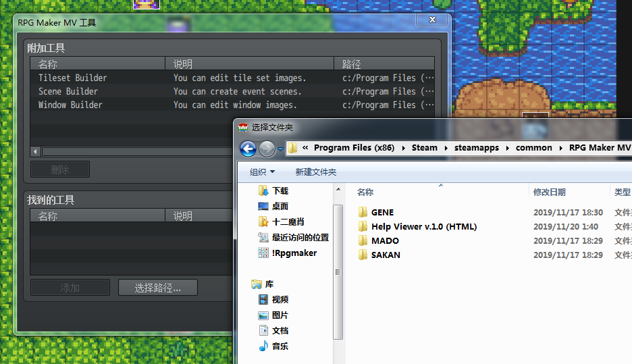Click the 十二魔肖 starred folder icon
The height and width of the screenshot is (364, 632).
[263, 222]
